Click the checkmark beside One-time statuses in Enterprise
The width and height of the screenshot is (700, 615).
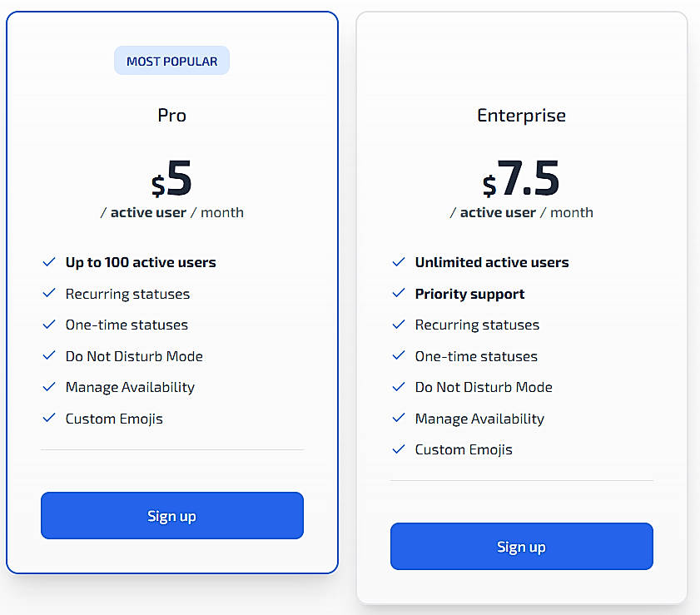[399, 356]
